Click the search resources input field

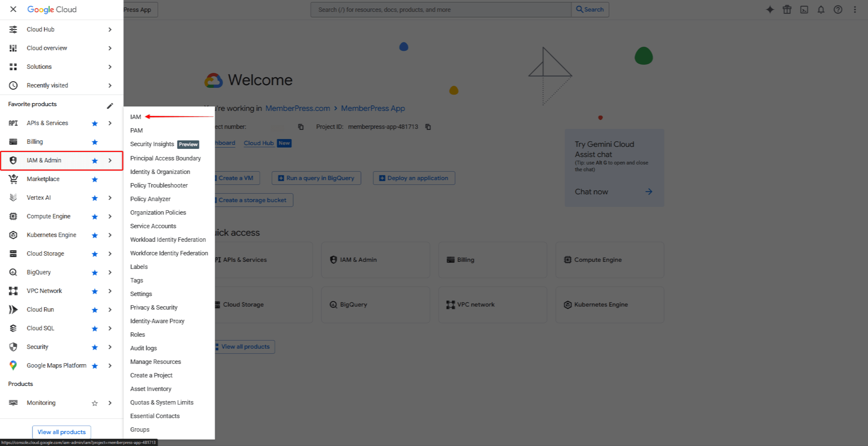click(441, 9)
